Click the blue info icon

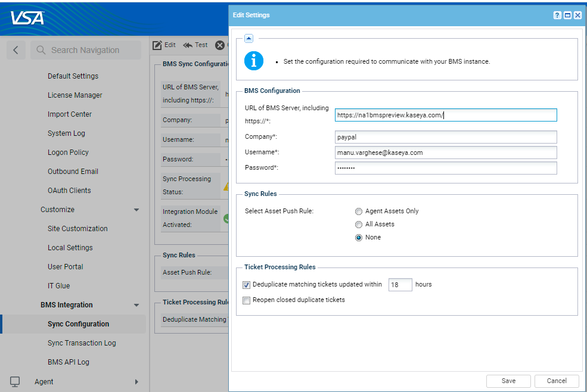click(x=254, y=61)
